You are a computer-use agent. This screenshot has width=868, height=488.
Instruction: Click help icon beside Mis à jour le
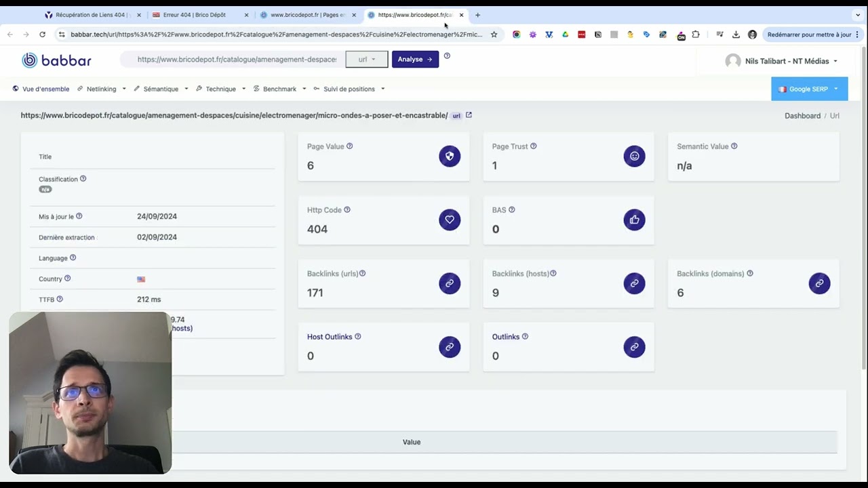(x=79, y=216)
